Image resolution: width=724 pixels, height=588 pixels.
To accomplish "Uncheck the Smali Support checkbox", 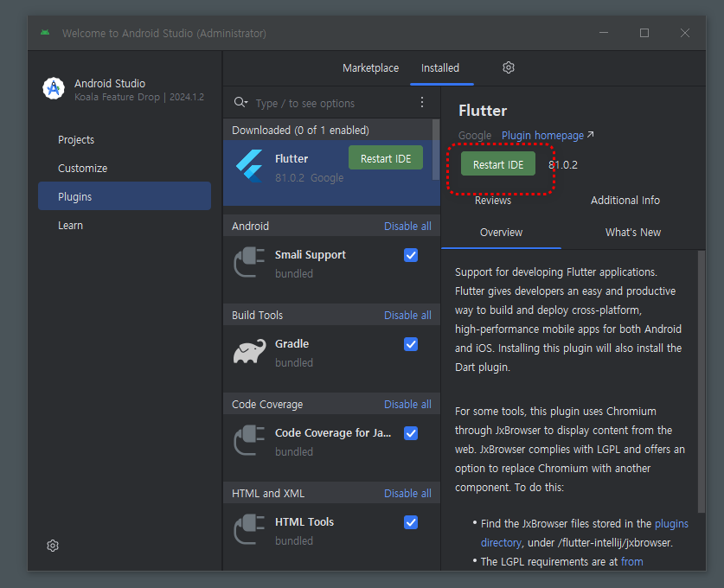I will click(411, 255).
